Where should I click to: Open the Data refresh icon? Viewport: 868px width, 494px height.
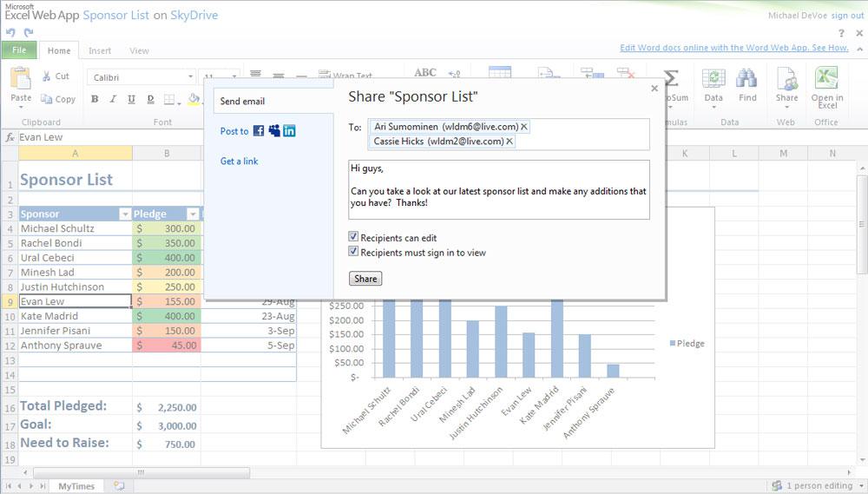coord(713,79)
